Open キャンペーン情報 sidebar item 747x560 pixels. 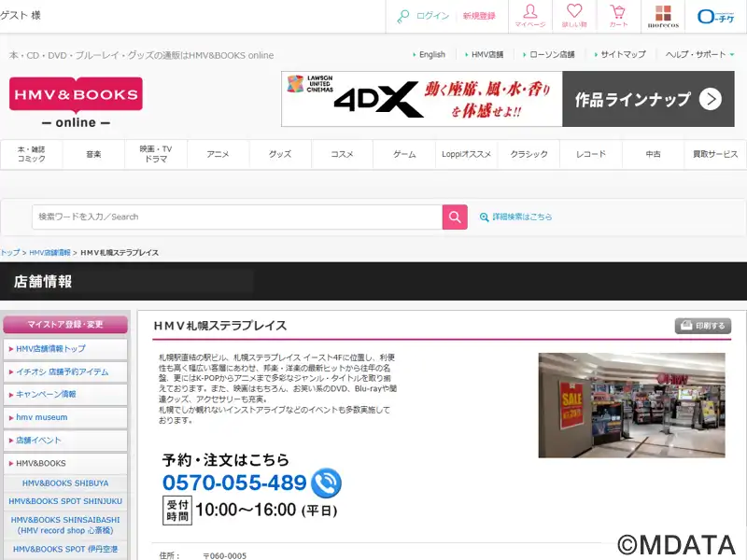pos(65,394)
